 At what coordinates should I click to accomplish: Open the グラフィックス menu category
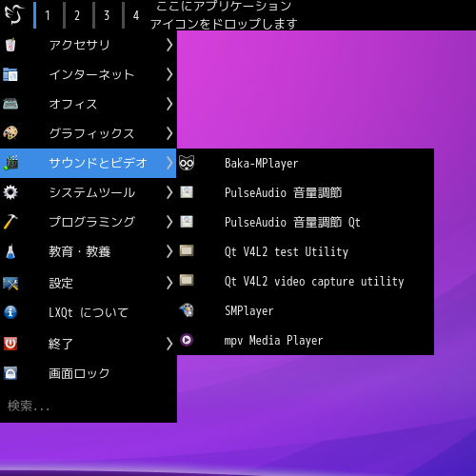coord(88,133)
